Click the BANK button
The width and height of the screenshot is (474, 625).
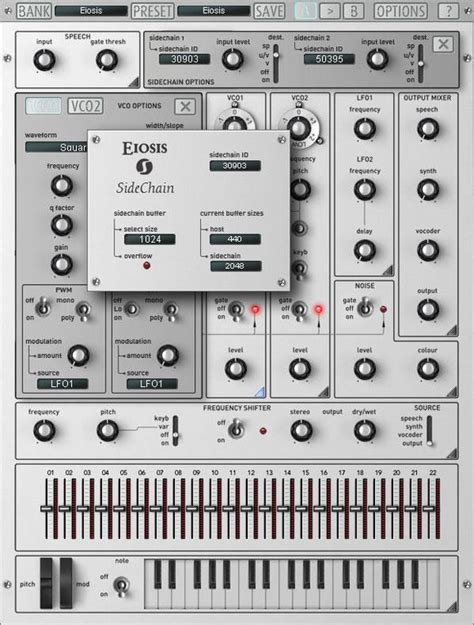[x=34, y=11]
